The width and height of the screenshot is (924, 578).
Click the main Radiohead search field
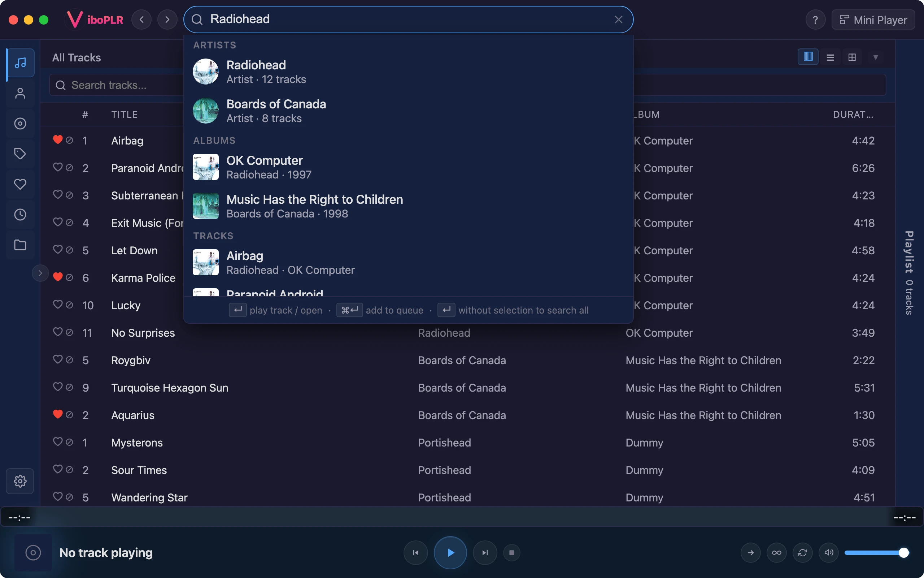(409, 20)
